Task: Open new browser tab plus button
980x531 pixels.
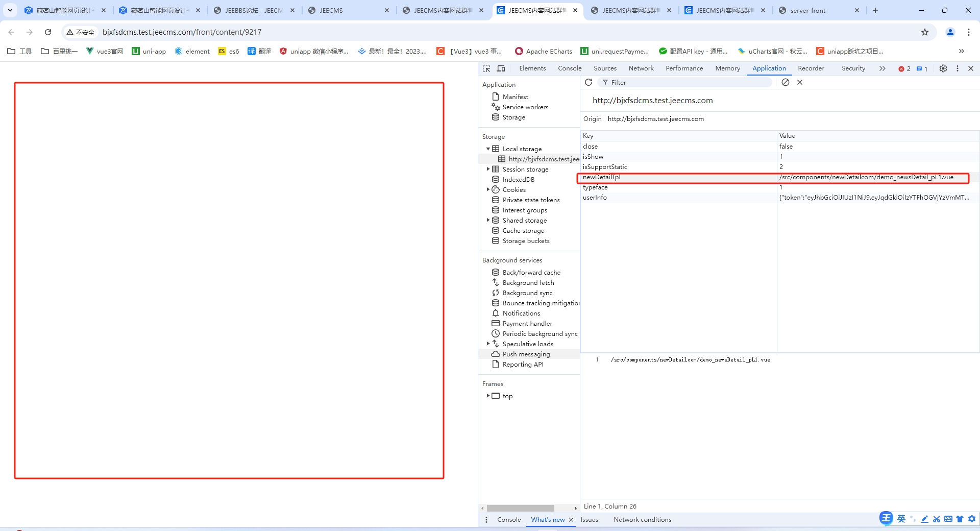Action: point(875,10)
